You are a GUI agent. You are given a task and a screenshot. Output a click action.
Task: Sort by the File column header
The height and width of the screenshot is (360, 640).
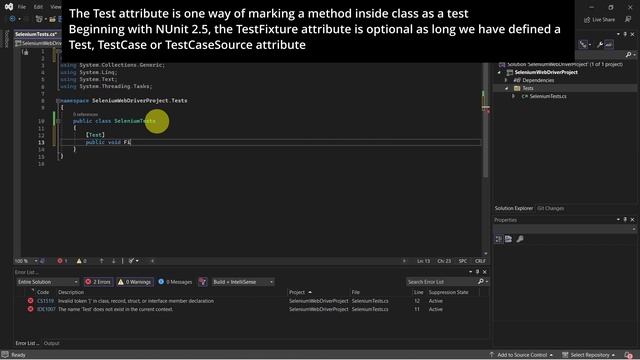point(356,292)
